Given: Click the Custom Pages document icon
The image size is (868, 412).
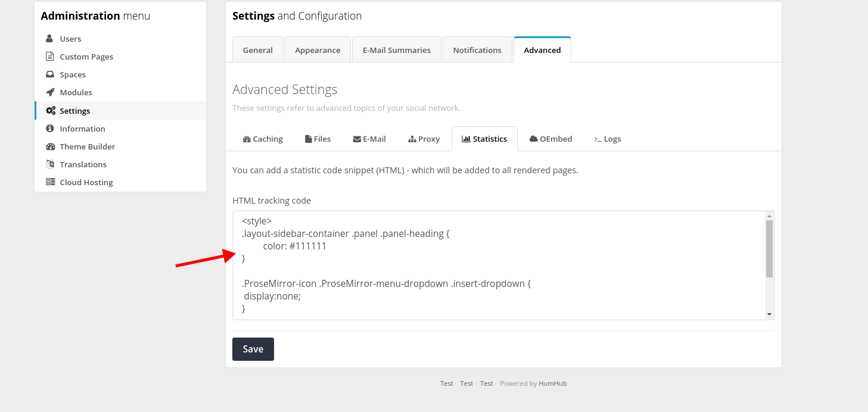Looking at the screenshot, I should (x=49, y=56).
